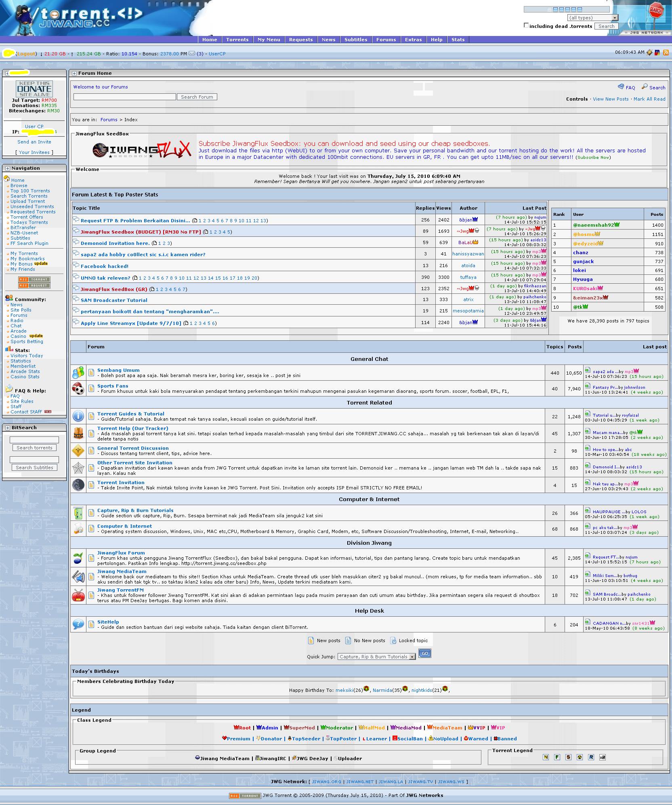
Task: Click the forum search text field
Action: pos(124,97)
